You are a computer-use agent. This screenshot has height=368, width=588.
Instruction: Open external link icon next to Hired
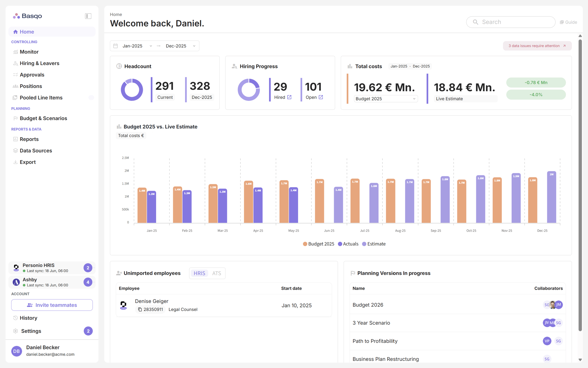tap(289, 97)
